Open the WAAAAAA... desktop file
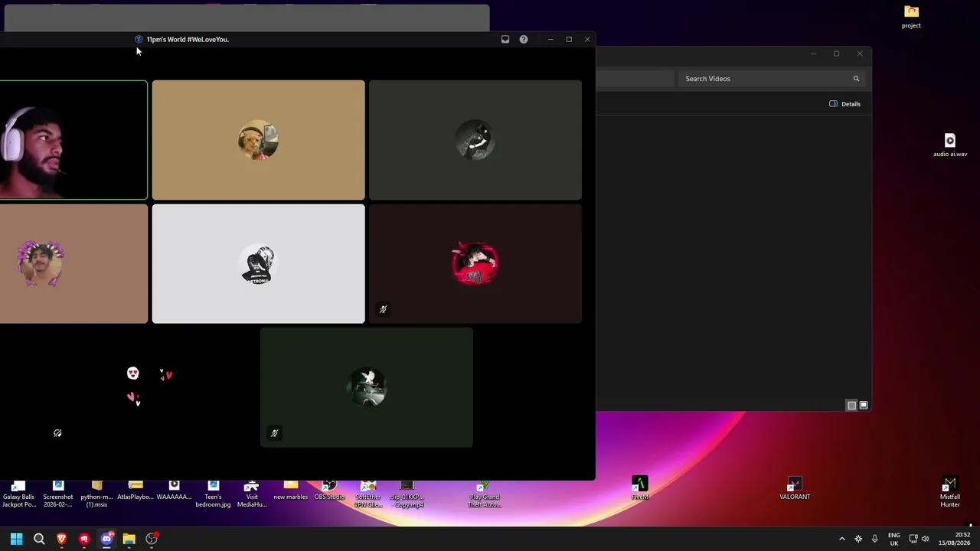The image size is (980, 551). click(174, 491)
